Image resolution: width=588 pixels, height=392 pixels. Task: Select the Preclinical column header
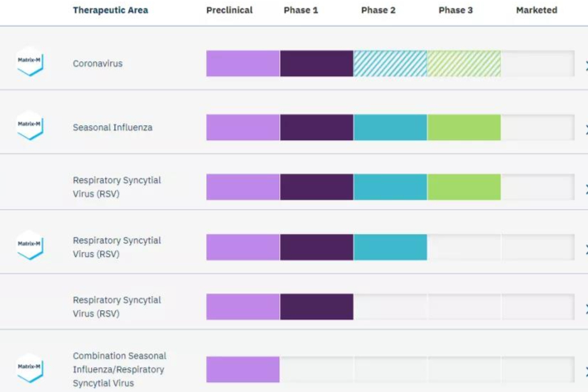230,11
